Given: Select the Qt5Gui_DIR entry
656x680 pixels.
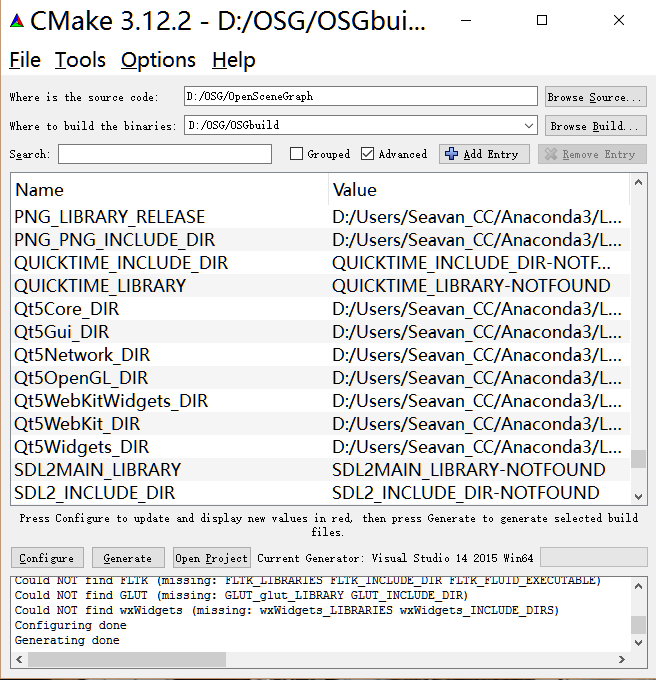Looking at the screenshot, I should 62,332.
